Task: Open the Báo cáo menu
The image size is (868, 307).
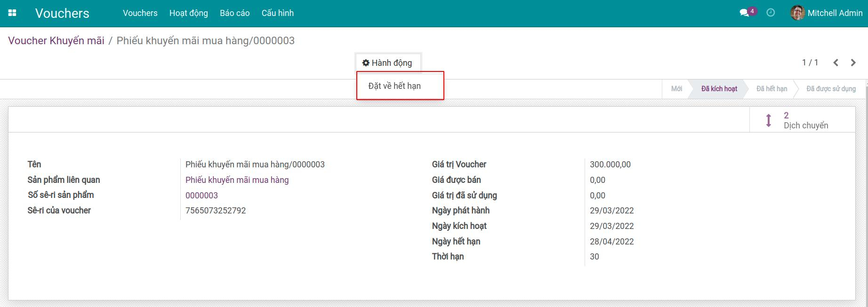Action: [235, 13]
